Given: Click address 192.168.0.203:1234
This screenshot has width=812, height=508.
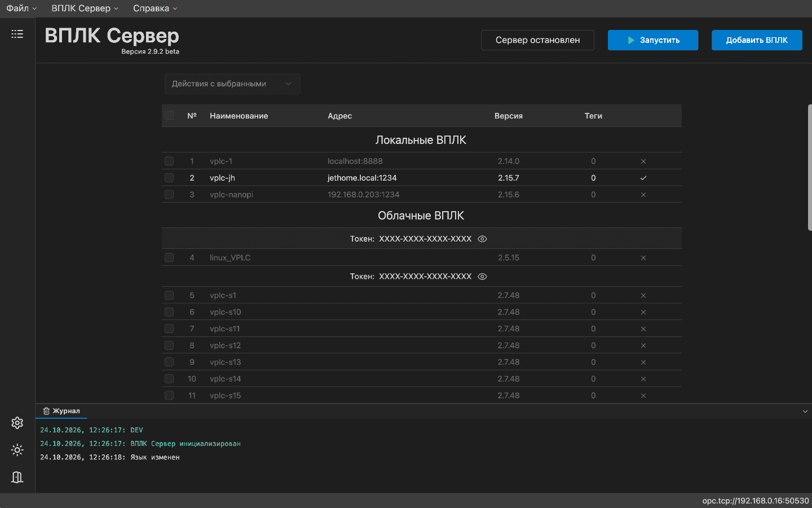Looking at the screenshot, I should click(x=364, y=195).
